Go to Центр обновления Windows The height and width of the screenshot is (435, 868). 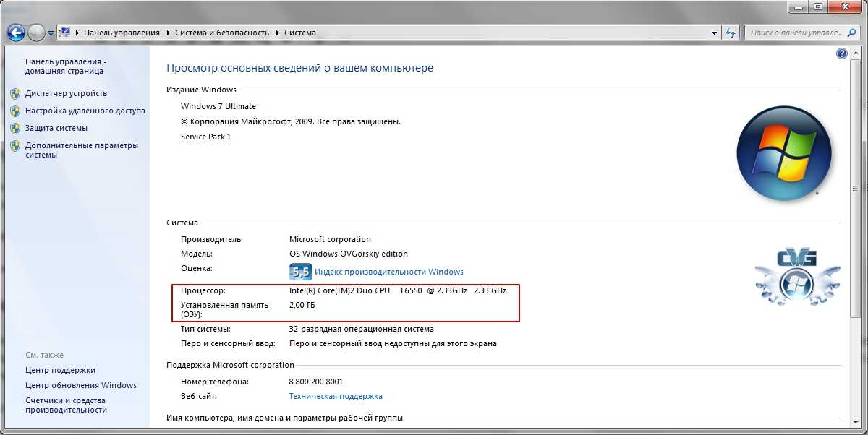click(x=80, y=385)
